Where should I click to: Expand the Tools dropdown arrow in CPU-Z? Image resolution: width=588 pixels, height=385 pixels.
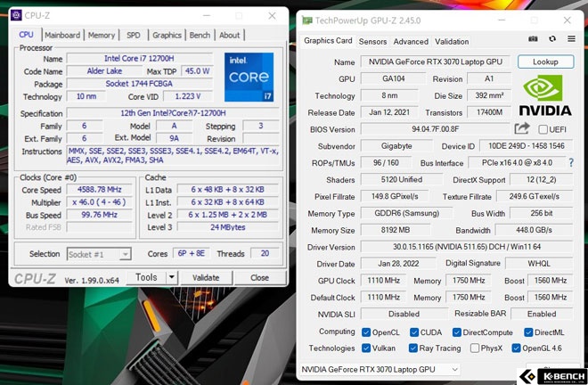(171, 277)
